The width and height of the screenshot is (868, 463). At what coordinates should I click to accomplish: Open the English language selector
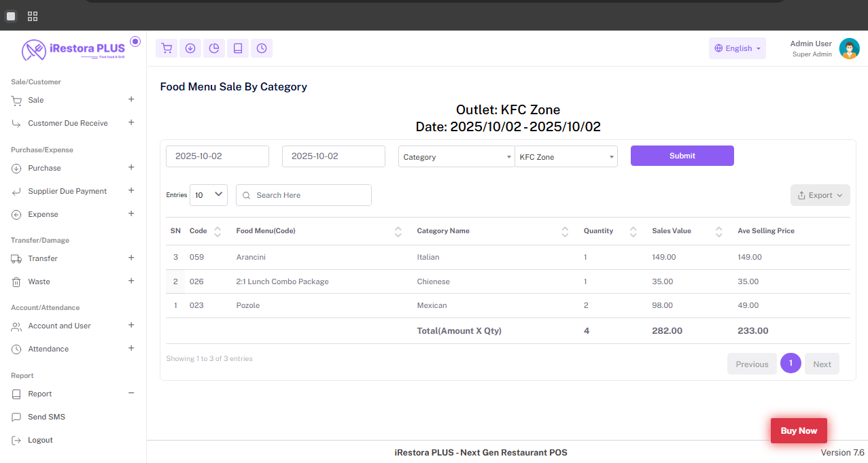tap(737, 48)
